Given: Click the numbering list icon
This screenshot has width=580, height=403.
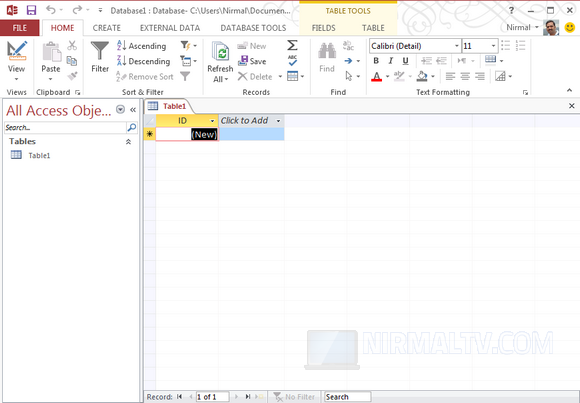Looking at the screenshot, I should [x=520, y=46].
